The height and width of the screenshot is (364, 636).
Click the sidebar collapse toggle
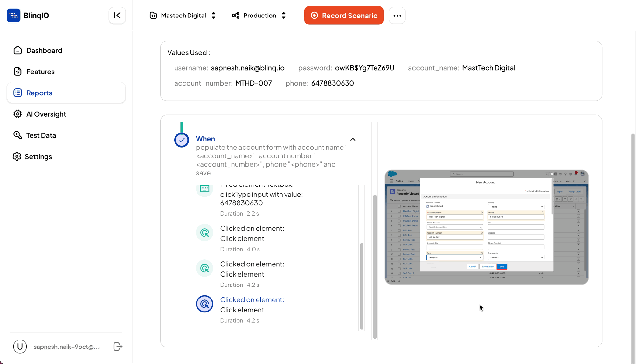(117, 16)
